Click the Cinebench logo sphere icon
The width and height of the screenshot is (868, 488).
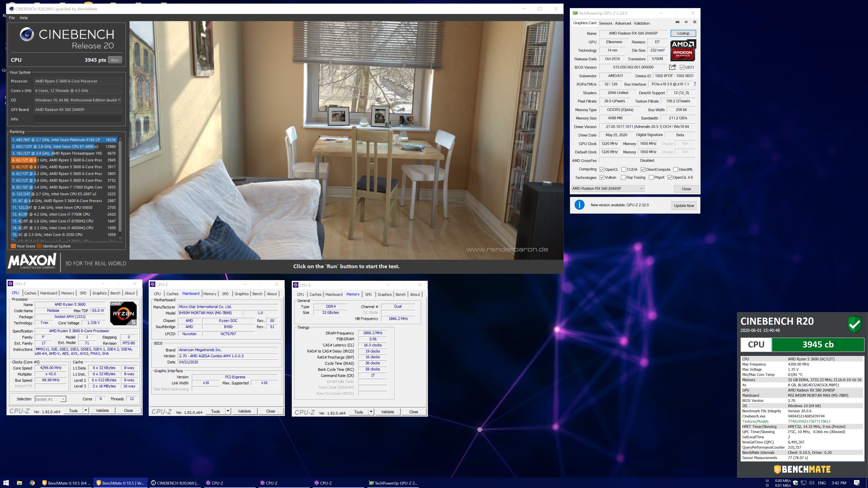(x=27, y=34)
